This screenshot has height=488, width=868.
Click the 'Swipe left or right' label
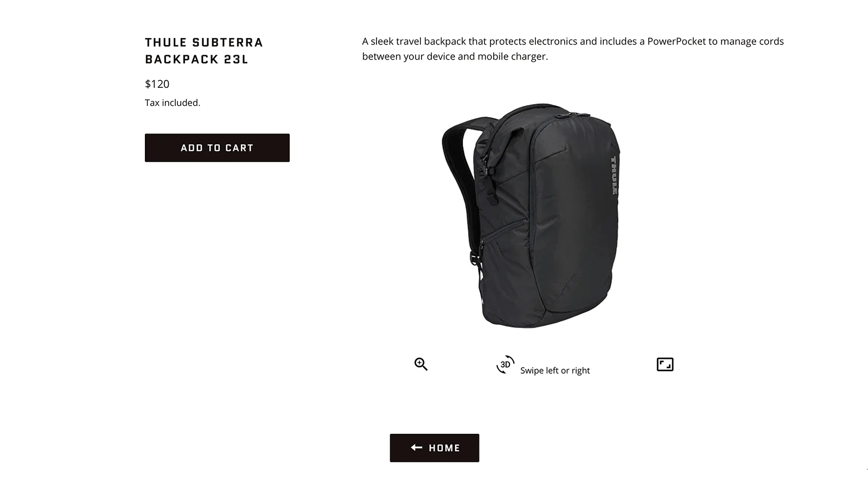pyautogui.click(x=555, y=370)
